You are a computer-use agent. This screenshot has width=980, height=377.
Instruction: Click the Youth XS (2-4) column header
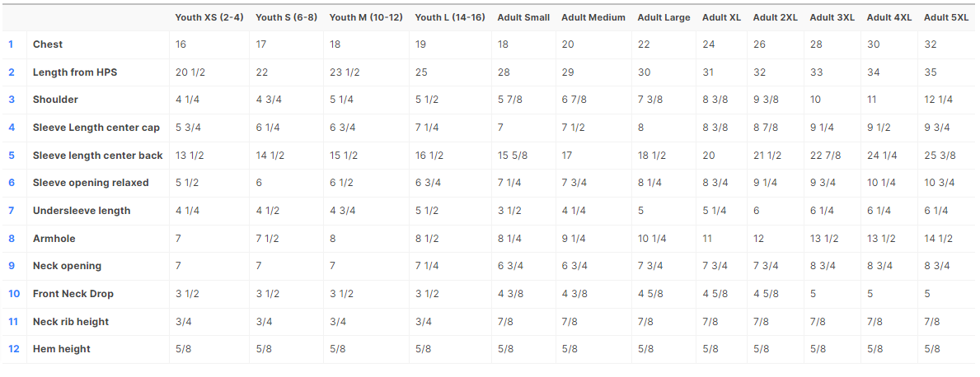click(209, 17)
